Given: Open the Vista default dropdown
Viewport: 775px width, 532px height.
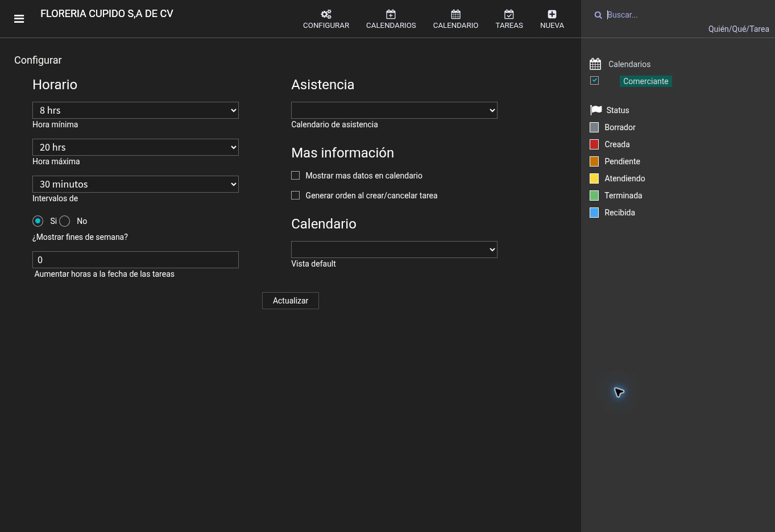Looking at the screenshot, I should 394,250.
